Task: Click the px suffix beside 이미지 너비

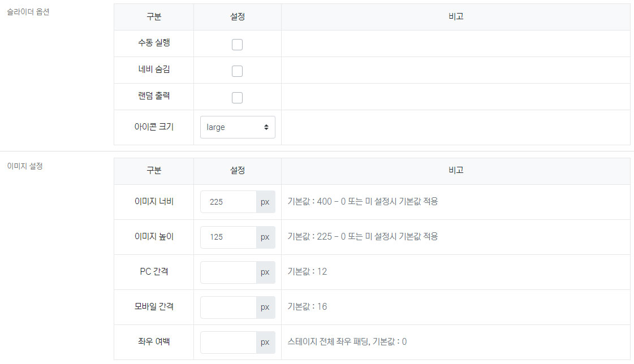Action: (x=265, y=202)
